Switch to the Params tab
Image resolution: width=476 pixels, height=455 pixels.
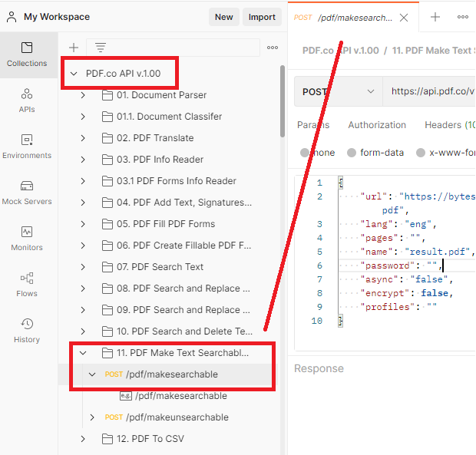click(x=313, y=125)
